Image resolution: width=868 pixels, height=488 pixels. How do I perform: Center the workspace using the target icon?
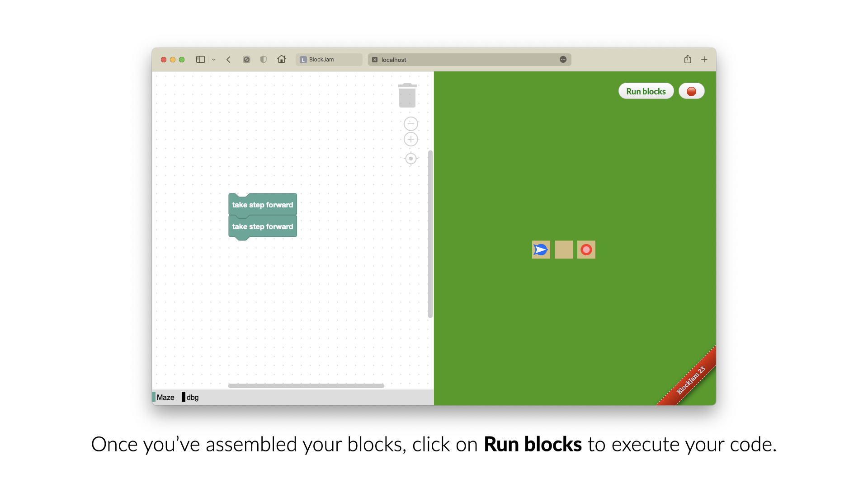point(410,159)
